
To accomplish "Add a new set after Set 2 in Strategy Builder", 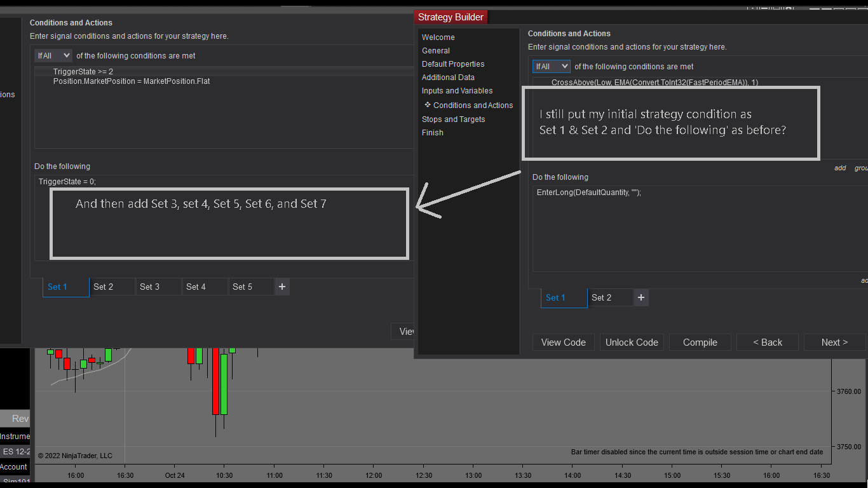I will (x=641, y=298).
